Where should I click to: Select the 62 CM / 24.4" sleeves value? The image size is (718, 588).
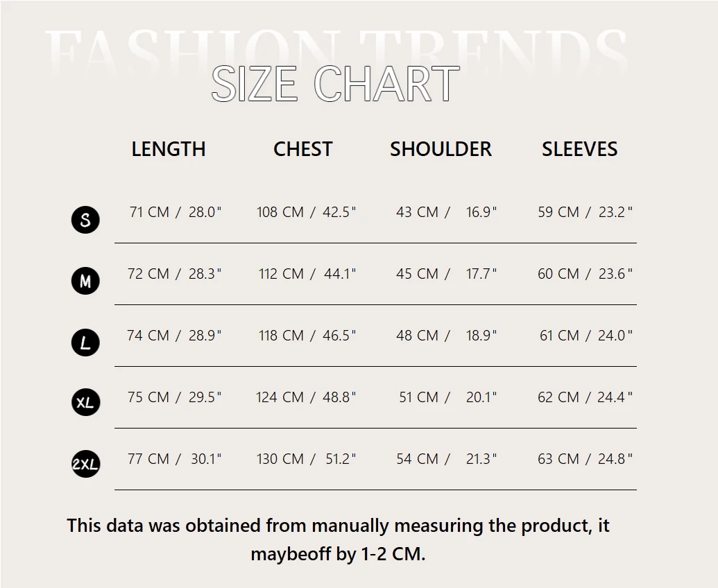coord(585,397)
